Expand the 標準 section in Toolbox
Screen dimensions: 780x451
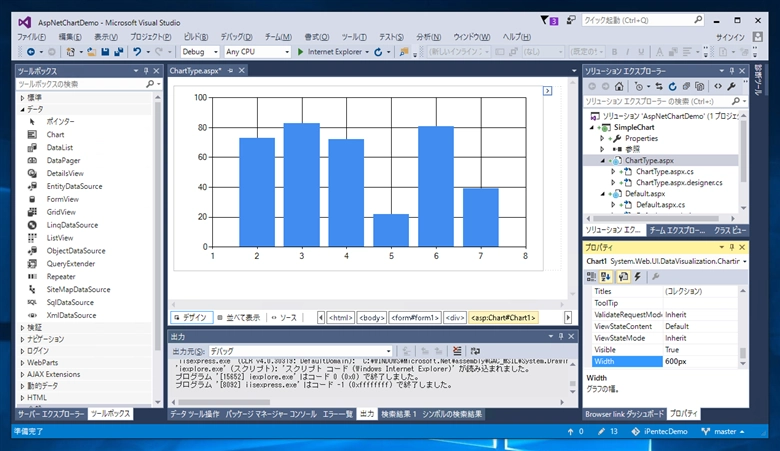point(22,97)
